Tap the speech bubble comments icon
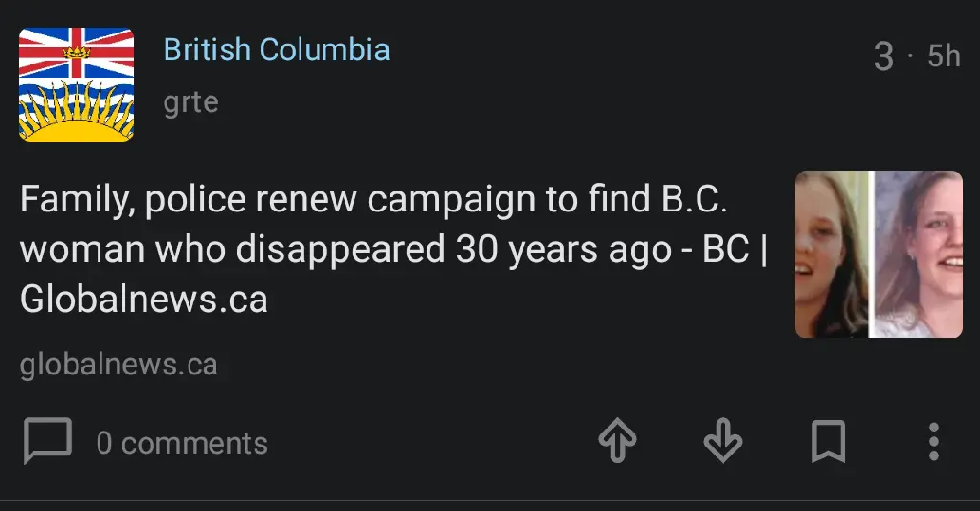This screenshot has width=980, height=511. tap(47, 441)
